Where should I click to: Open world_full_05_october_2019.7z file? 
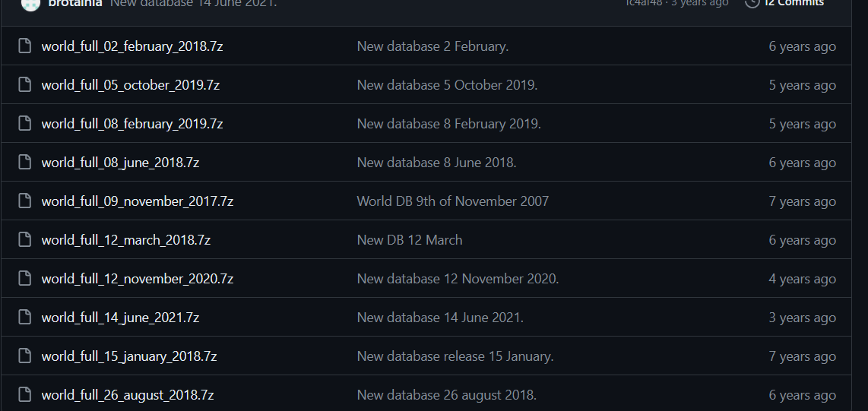click(131, 85)
